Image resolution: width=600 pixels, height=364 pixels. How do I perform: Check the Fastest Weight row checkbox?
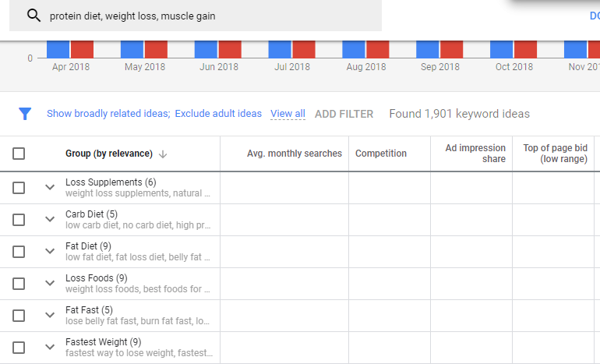(19, 348)
